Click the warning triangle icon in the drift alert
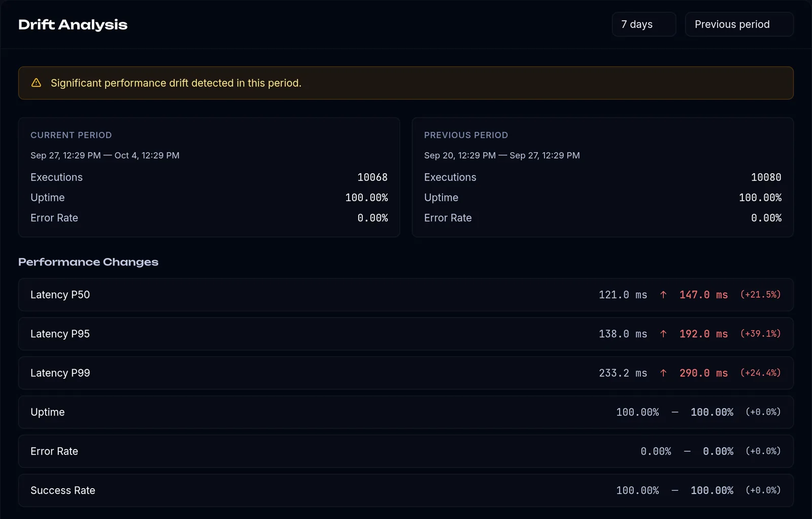The image size is (812, 519). pyautogui.click(x=36, y=83)
